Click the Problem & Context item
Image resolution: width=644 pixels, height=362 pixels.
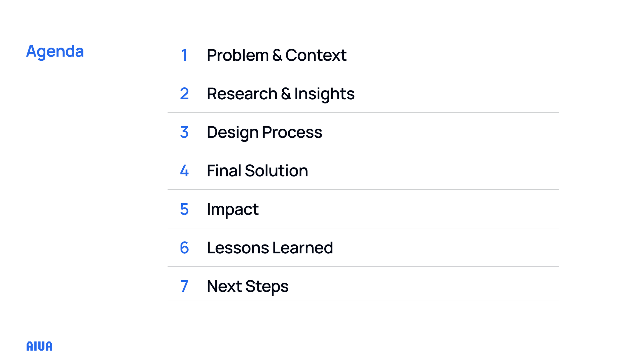(x=276, y=55)
